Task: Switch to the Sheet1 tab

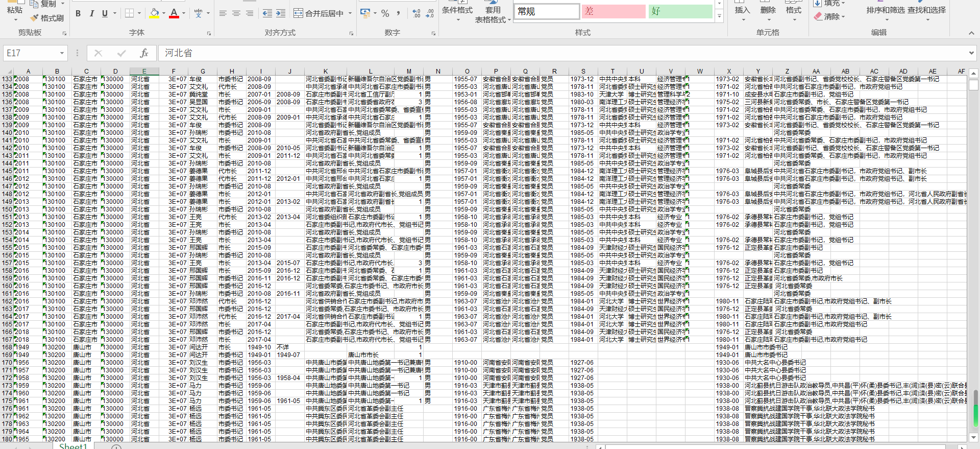Action: click(73, 446)
